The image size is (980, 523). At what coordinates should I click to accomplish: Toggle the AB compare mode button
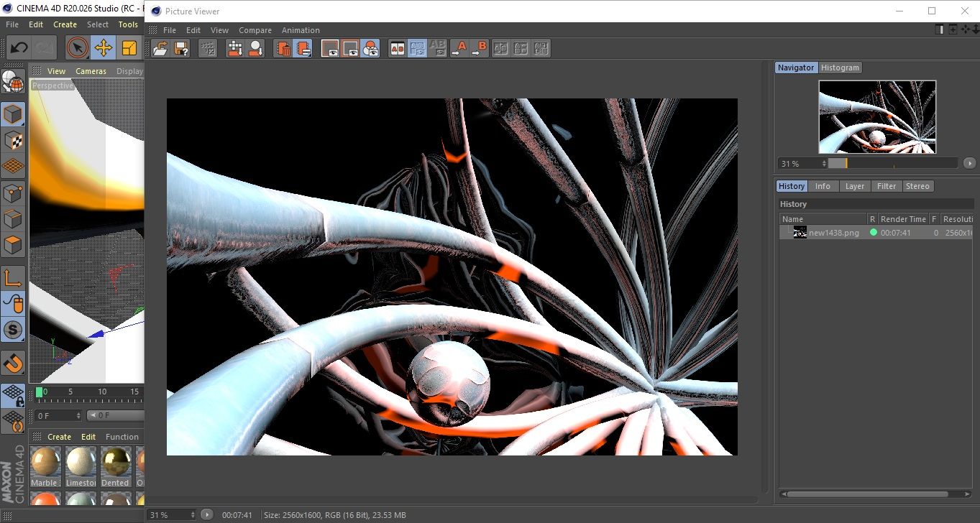pos(397,49)
